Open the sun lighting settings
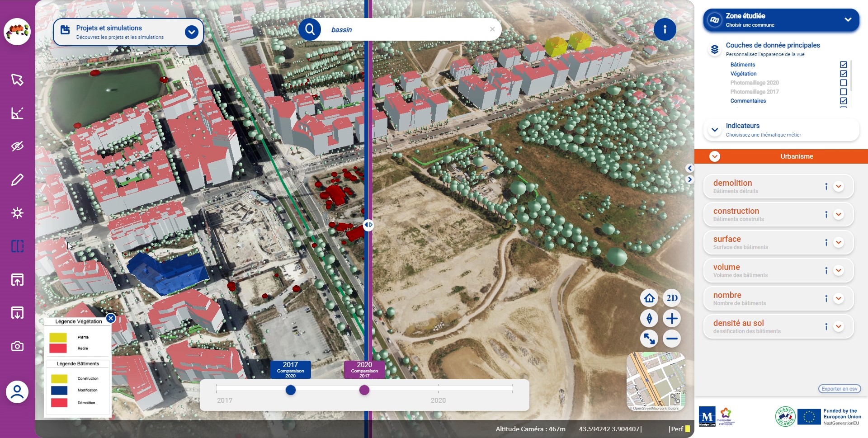Image resolution: width=868 pixels, height=438 pixels. pyautogui.click(x=17, y=213)
